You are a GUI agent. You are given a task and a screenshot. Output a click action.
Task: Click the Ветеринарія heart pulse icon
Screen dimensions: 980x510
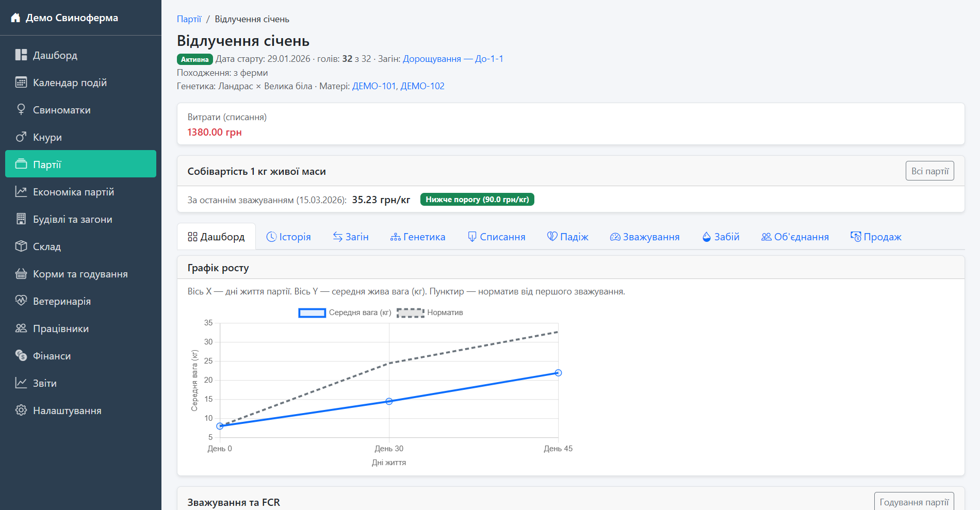(21, 301)
